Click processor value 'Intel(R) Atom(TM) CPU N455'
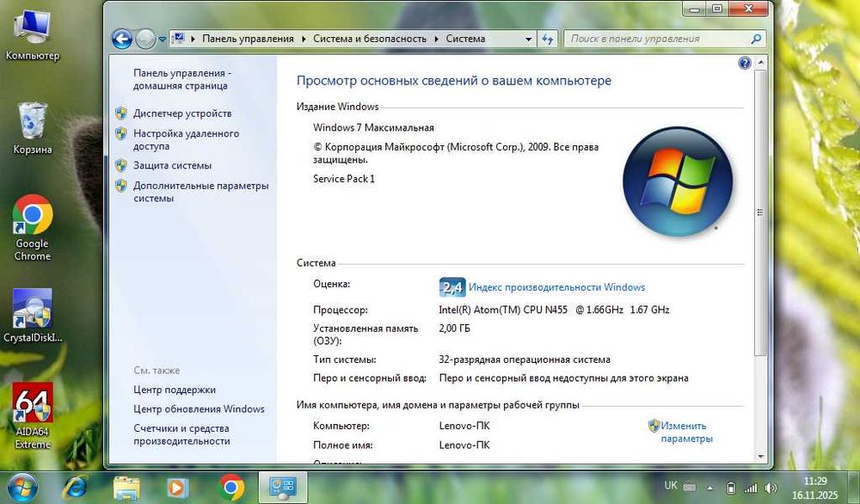860x504 pixels. (503, 310)
